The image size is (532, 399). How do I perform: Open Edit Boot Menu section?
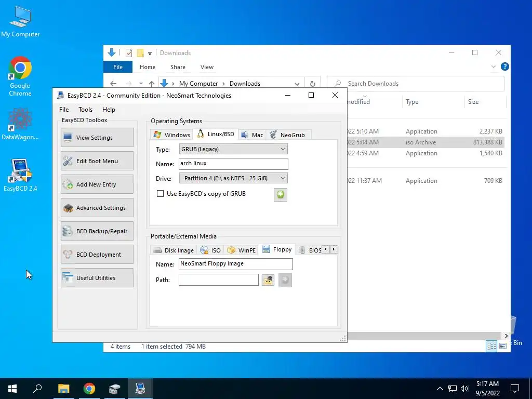(x=97, y=161)
